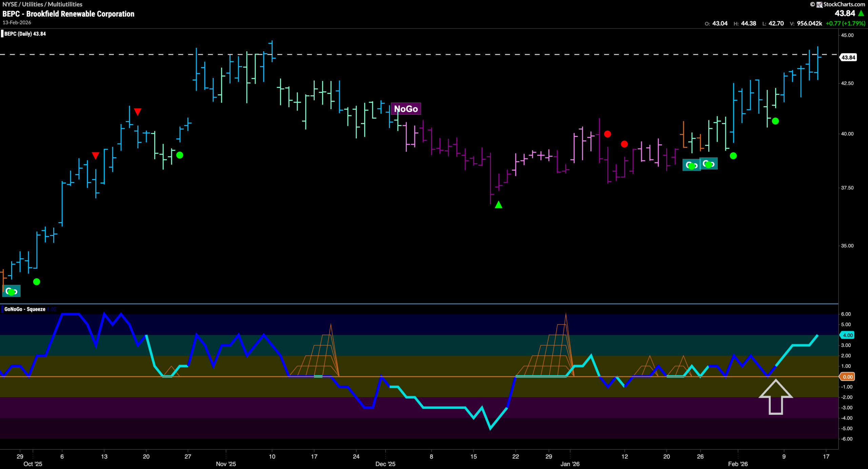The height and width of the screenshot is (469, 868).
Task: Click the Dec '25 time axis label
Action: point(385,464)
